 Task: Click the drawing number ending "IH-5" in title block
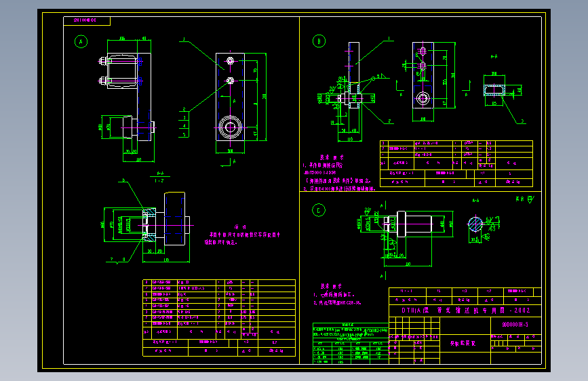tap(515, 325)
